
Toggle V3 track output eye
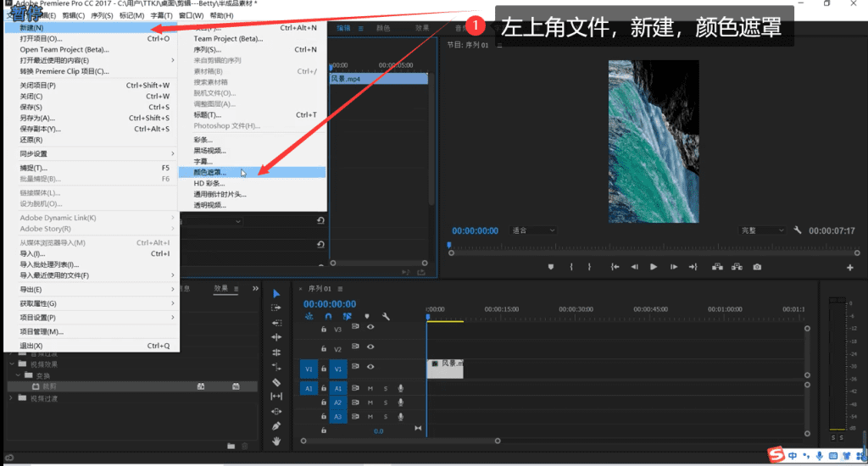(370, 327)
